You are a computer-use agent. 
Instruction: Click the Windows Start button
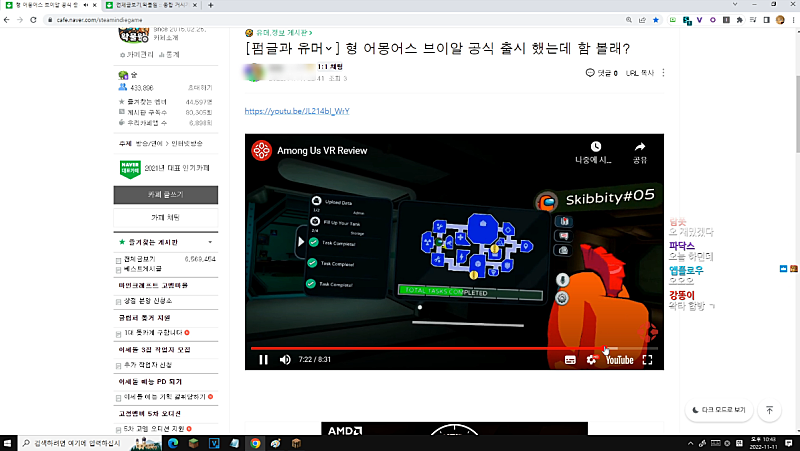(x=8, y=443)
